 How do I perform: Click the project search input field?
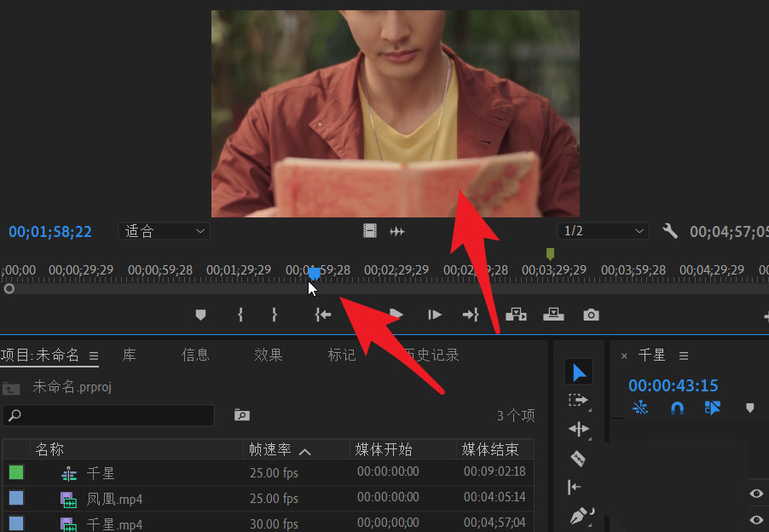pyautogui.click(x=108, y=415)
